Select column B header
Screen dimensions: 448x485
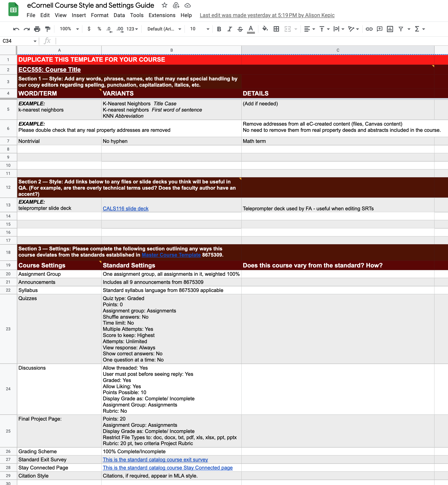click(171, 50)
